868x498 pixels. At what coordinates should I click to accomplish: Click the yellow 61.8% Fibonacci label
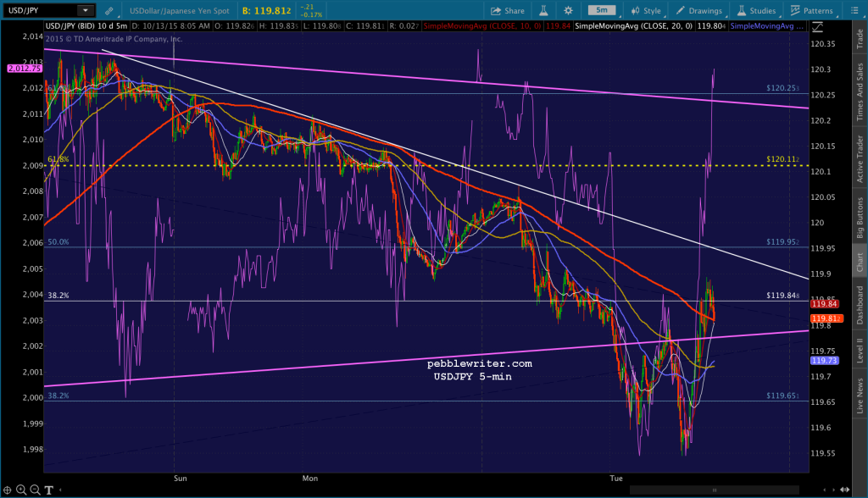[x=58, y=159]
